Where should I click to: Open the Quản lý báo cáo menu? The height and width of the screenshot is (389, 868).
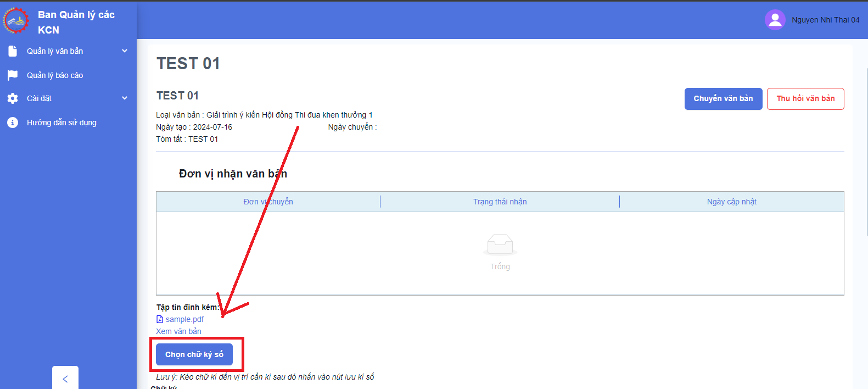click(x=68, y=75)
